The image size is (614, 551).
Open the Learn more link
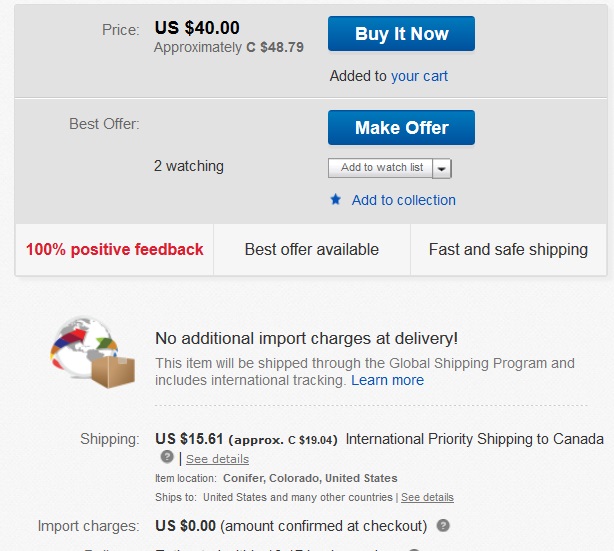tap(387, 380)
